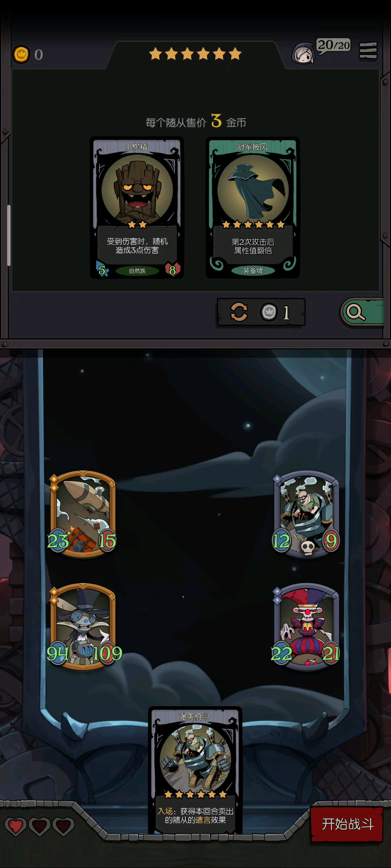Viewport: 391px width, 868px height.
Task: Click the third heart life icon
Action: point(63,826)
